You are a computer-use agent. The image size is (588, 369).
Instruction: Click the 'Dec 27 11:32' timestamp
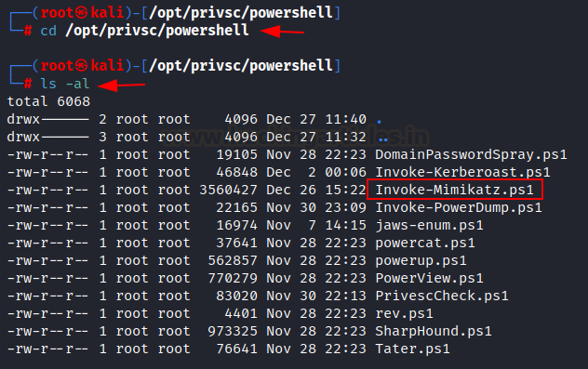[x=316, y=138]
